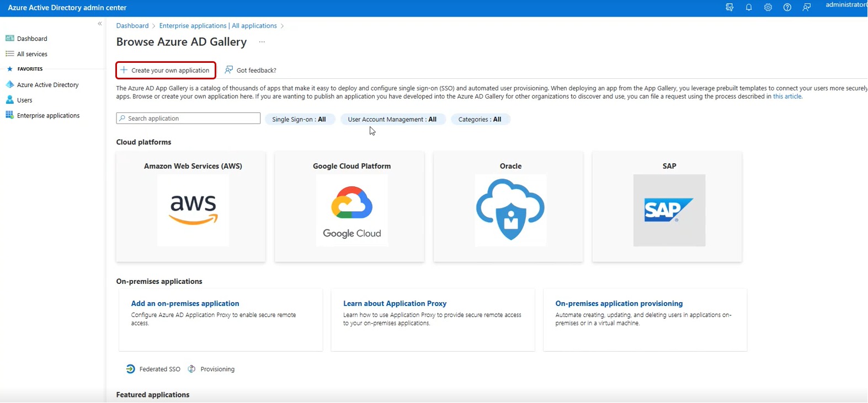Viewport: 868px width, 403px height.
Task: Open the Categories filter
Action: click(480, 120)
